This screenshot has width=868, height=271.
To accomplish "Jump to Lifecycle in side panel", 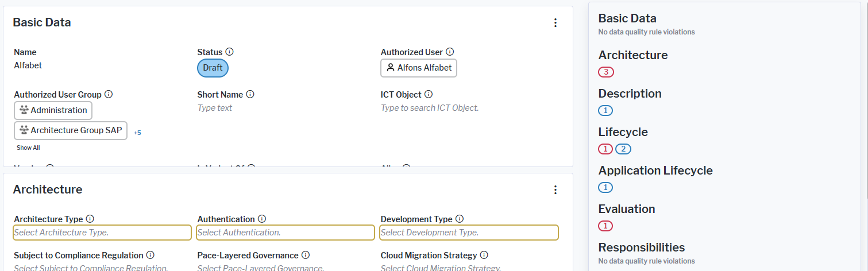I will [x=623, y=132].
